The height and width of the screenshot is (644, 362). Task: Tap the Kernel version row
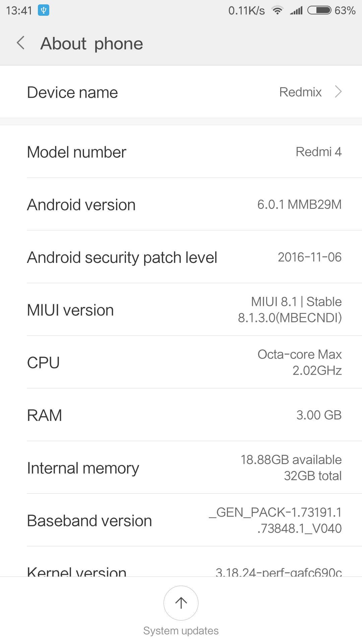click(181, 570)
